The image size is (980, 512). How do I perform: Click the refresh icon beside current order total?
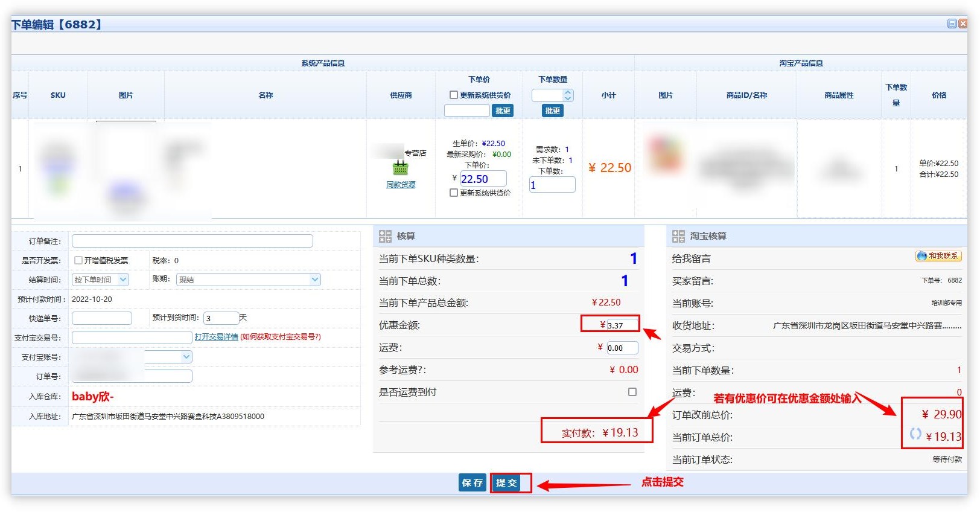click(x=915, y=434)
